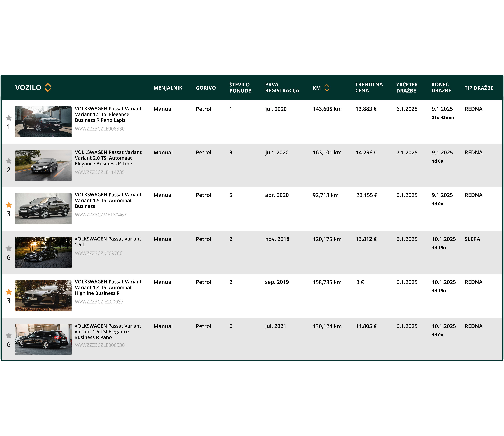
Task: Unfavorite the 1.5 TSI Automaat Business car
Action: click(x=9, y=205)
